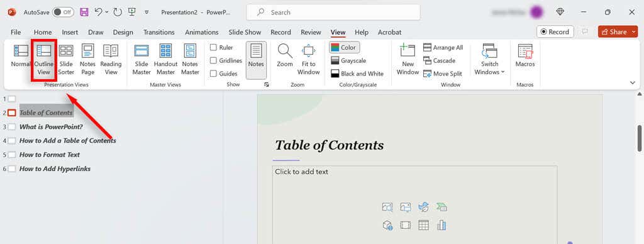Image resolution: width=644 pixels, height=244 pixels.
Task: Switch to Notes Page view
Action: [87, 60]
